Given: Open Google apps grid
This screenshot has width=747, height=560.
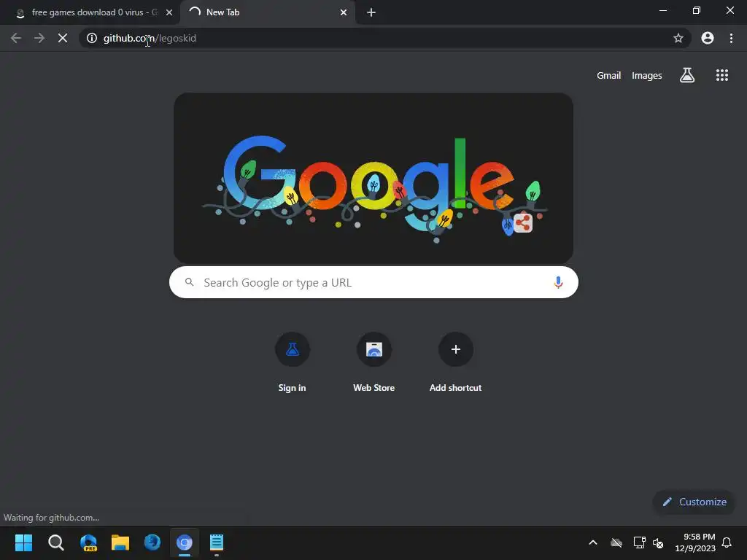Looking at the screenshot, I should pos(721,75).
